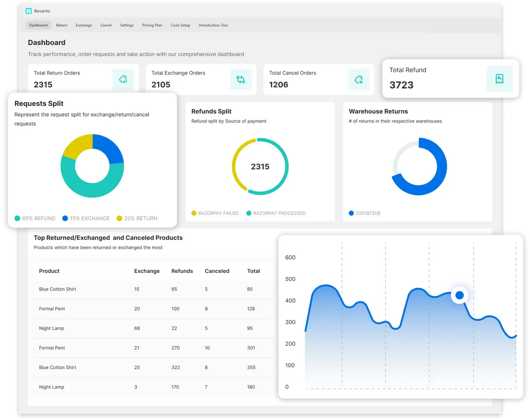
Task: Click the Refunds Split card title
Action: (x=212, y=111)
